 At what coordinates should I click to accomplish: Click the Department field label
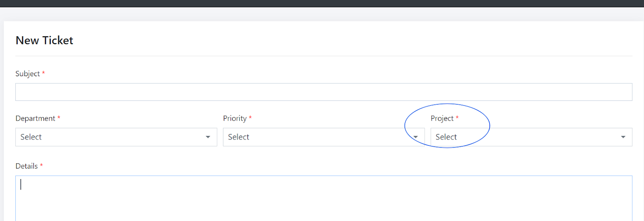[35, 119]
